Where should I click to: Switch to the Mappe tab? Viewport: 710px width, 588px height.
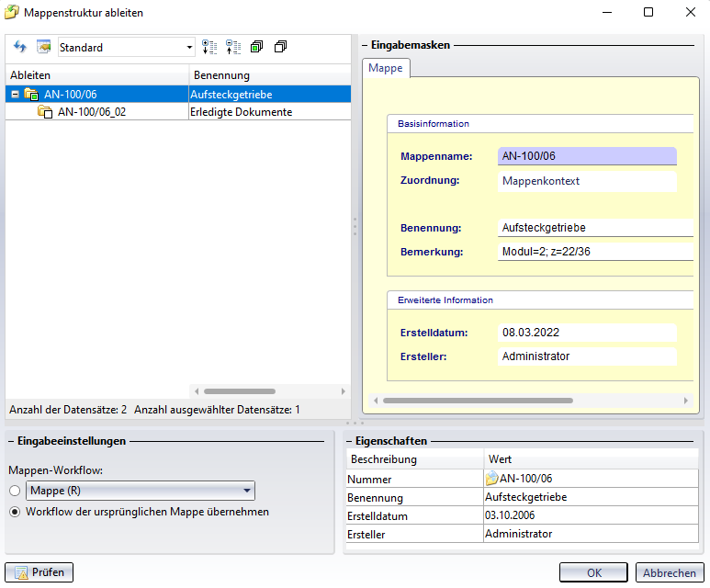click(x=386, y=68)
